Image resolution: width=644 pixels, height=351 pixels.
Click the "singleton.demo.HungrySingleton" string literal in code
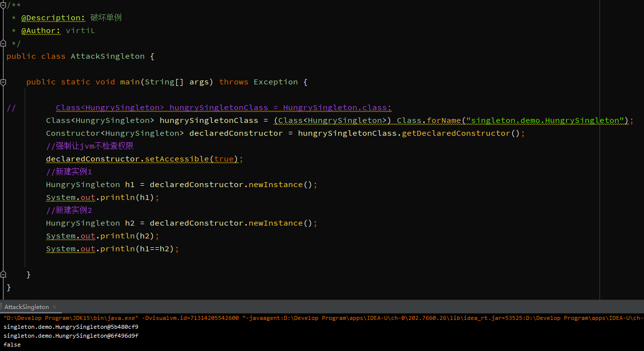click(545, 120)
